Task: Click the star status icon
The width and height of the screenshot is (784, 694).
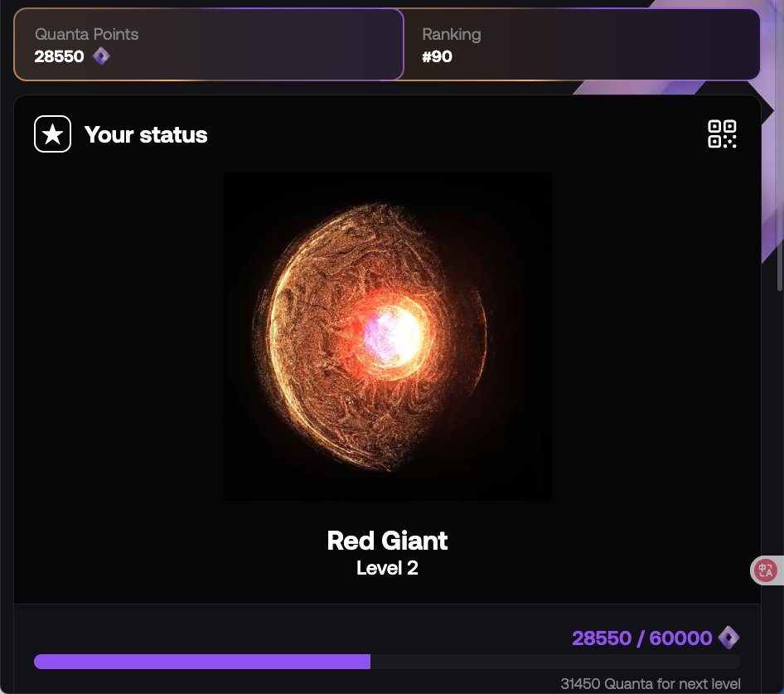Action: click(52, 133)
